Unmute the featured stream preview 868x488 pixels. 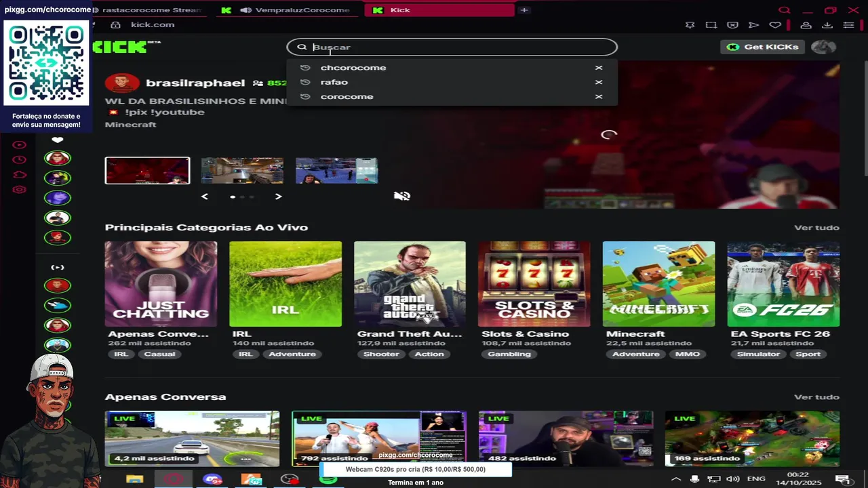(x=402, y=196)
